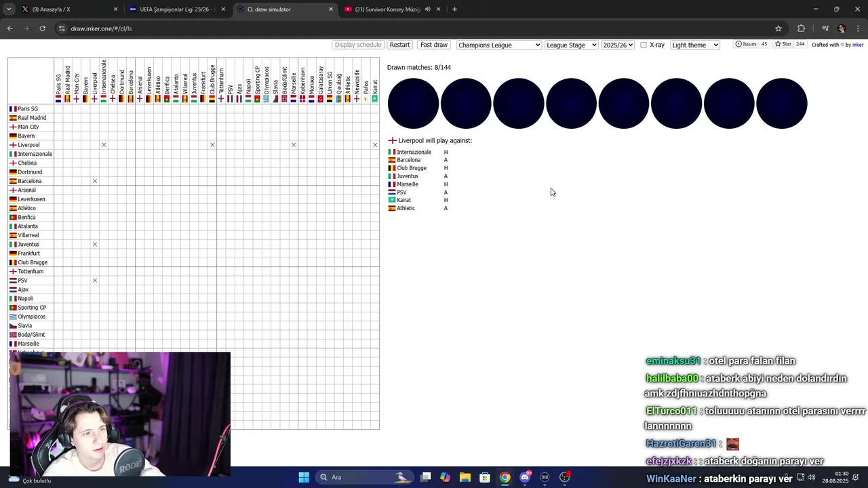This screenshot has width=868, height=488.
Task: Open the weather widget Çok bulutlu
Action: click(31, 480)
